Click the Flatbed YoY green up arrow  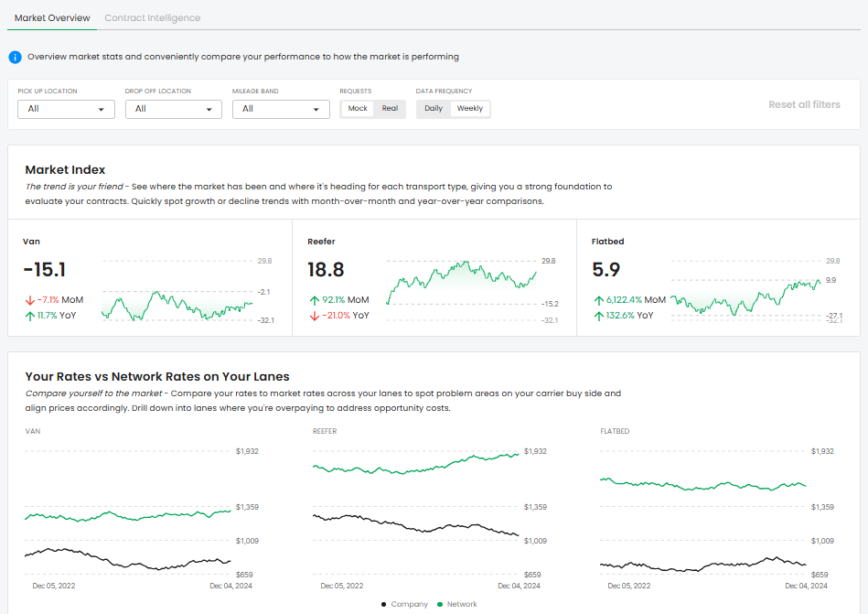(x=599, y=316)
